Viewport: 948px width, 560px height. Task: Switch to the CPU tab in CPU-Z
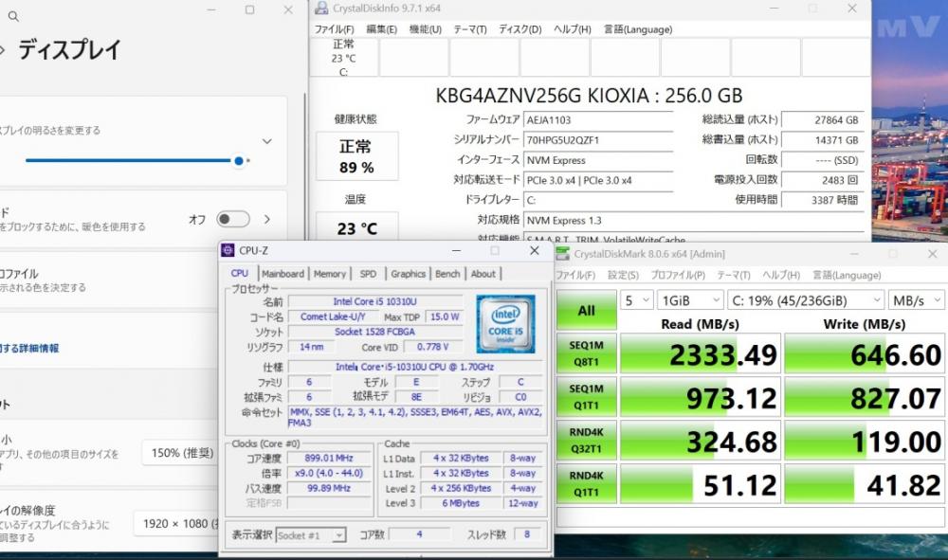tap(240, 274)
